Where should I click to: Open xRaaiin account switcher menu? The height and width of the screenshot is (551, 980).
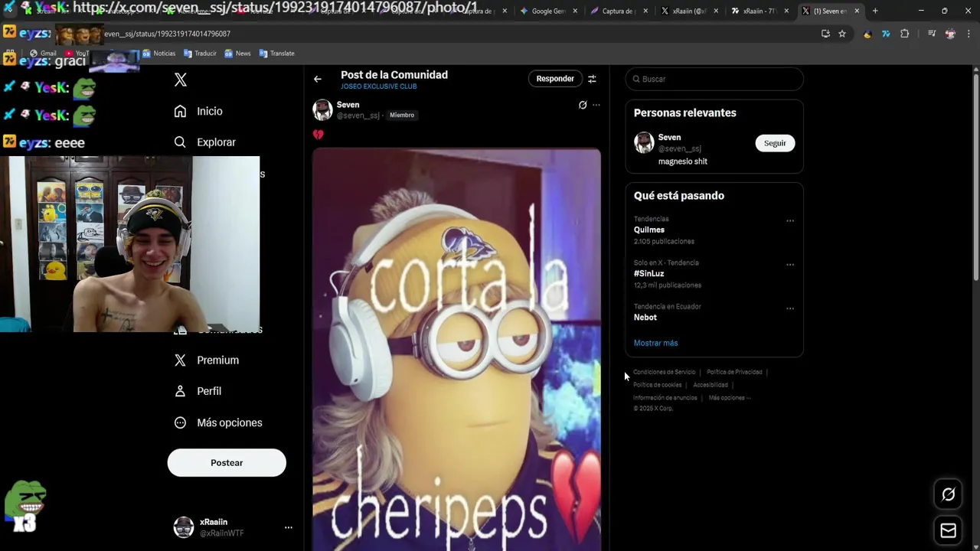coord(288,527)
